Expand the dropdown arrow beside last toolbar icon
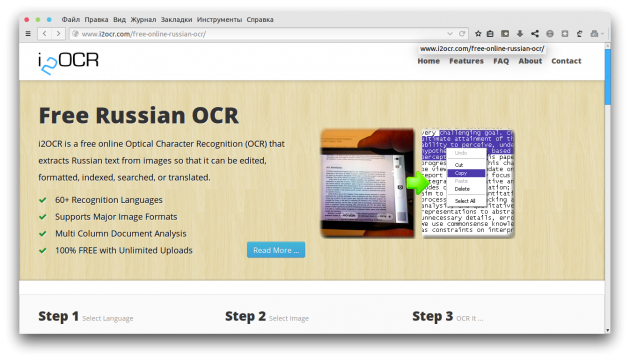This screenshot has width=630, height=360. (602, 34)
